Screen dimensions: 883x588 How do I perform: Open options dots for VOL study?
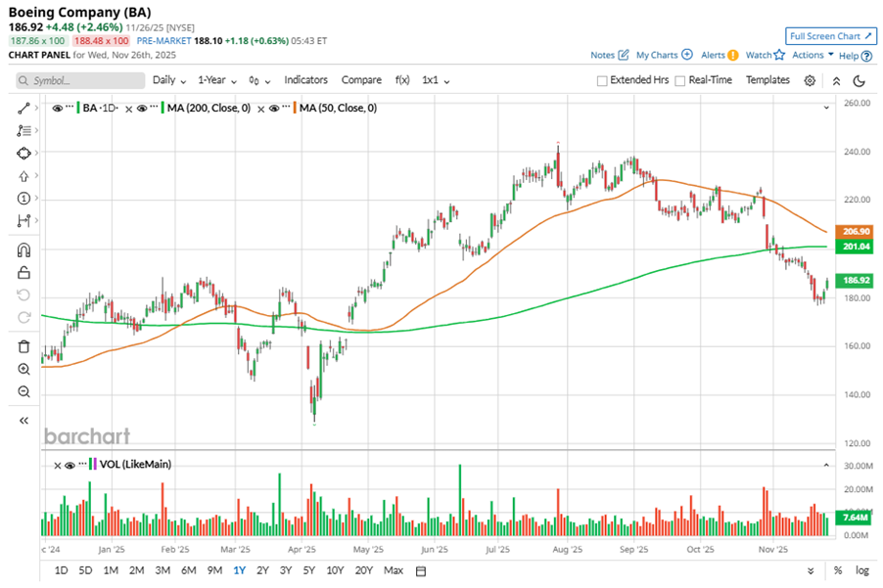(x=83, y=464)
